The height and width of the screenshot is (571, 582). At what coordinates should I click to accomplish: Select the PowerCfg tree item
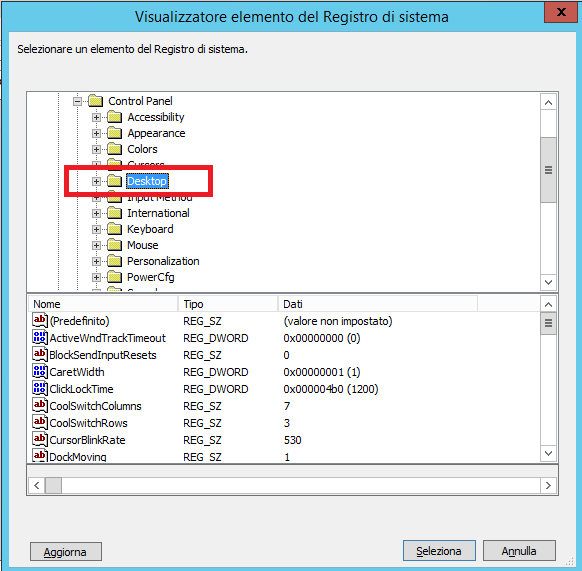[x=151, y=277]
